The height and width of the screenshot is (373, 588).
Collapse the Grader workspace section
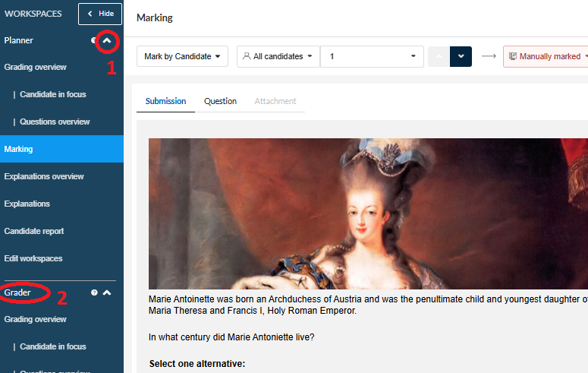107,292
